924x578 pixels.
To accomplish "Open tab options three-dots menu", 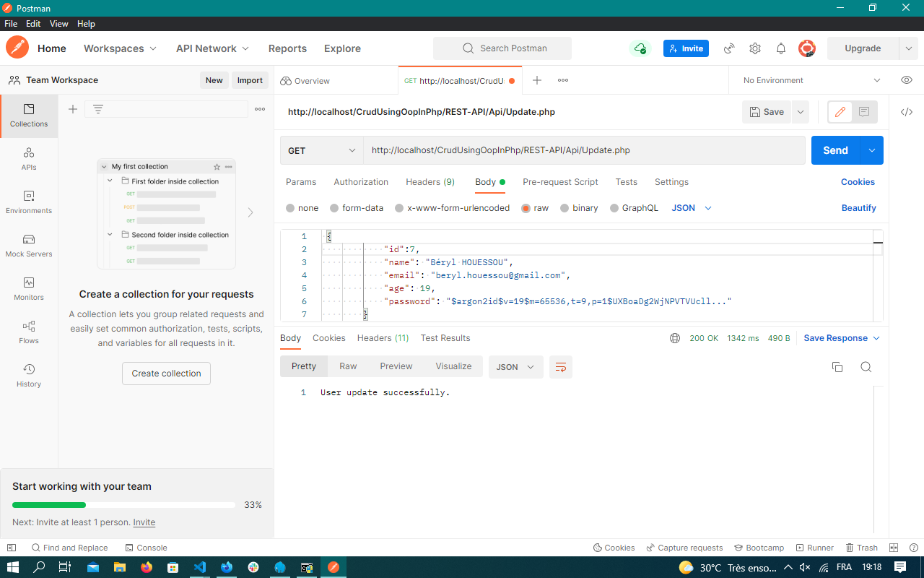I will pos(563,80).
